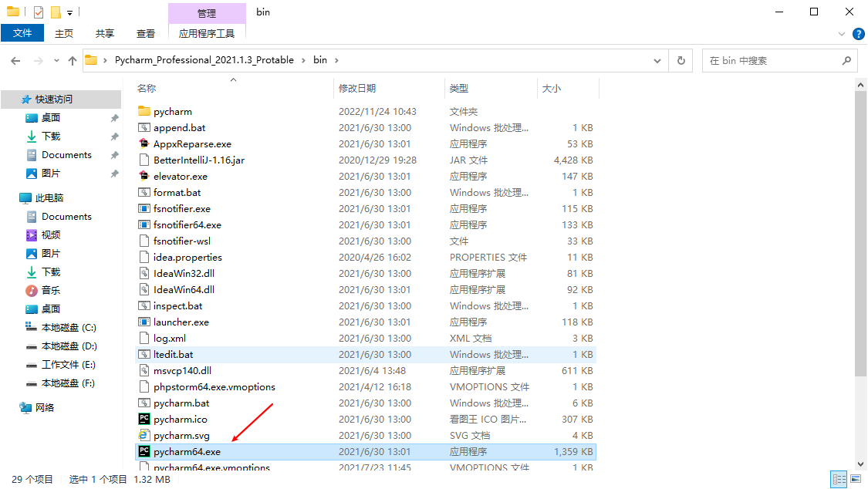868x489 pixels.
Task: Open the 应用程序工具 ribbon tab
Action: click(x=207, y=34)
